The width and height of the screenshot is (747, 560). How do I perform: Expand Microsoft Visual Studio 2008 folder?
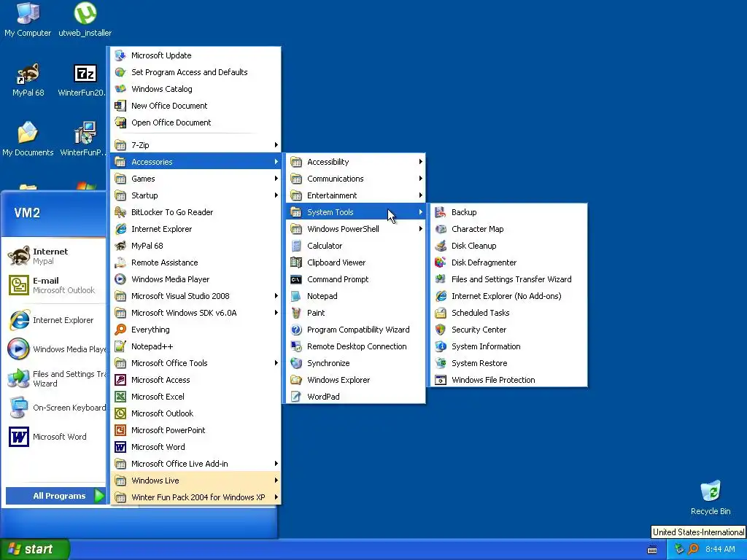pos(196,296)
